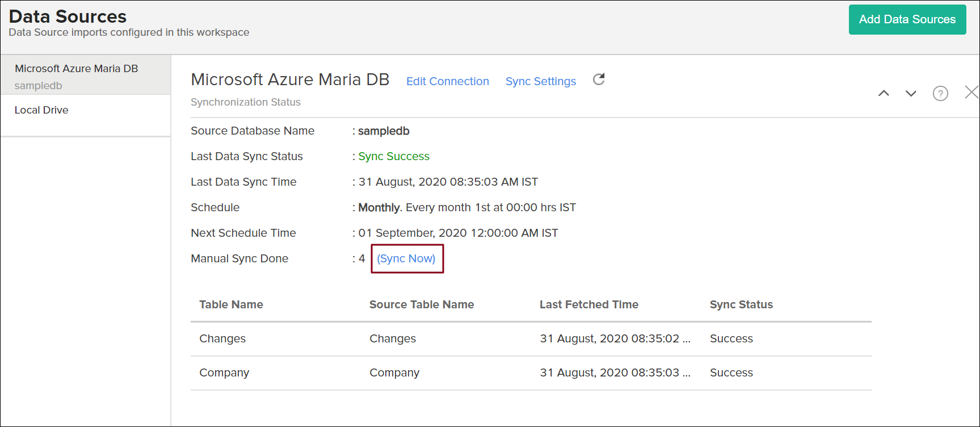Screen dimensions: 980x427
Task: Click the Table Name column header
Action: pos(231,304)
